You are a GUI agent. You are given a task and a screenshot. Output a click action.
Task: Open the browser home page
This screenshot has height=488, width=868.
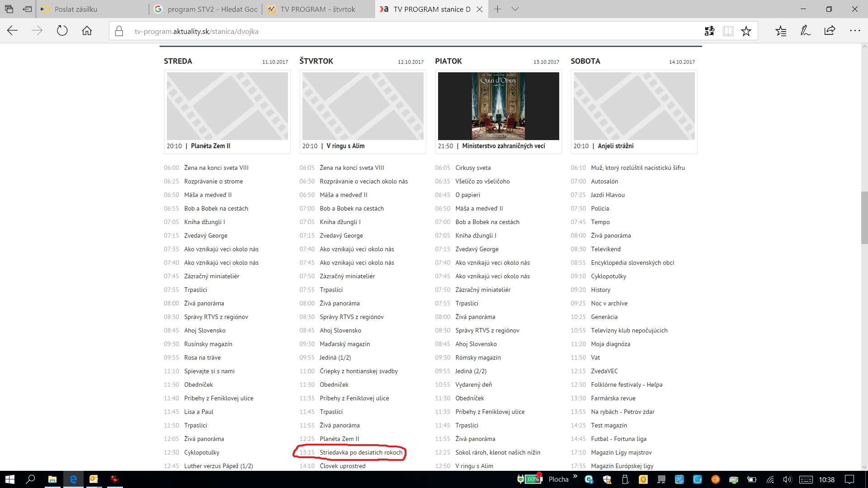tap(87, 31)
